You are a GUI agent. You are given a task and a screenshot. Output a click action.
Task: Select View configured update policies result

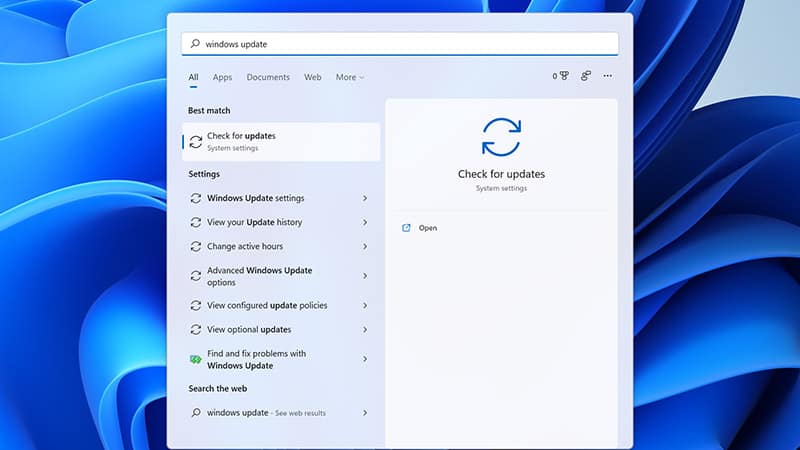[279, 306]
